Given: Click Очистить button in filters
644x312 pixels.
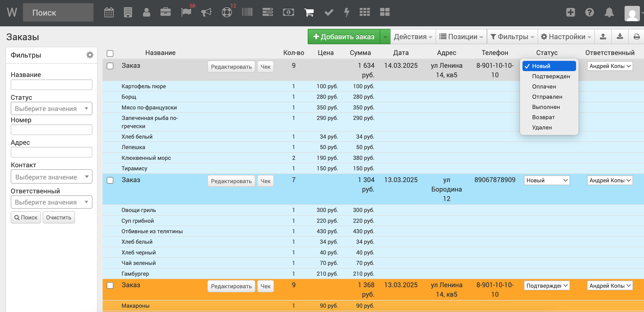Looking at the screenshot, I should click(x=58, y=217).
